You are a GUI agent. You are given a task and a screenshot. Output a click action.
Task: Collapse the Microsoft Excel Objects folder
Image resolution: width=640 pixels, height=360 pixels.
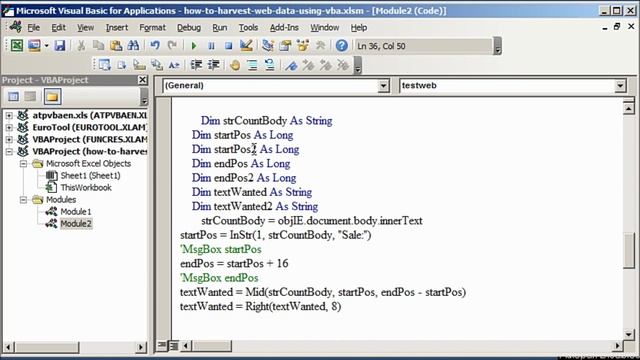point(23,164)
